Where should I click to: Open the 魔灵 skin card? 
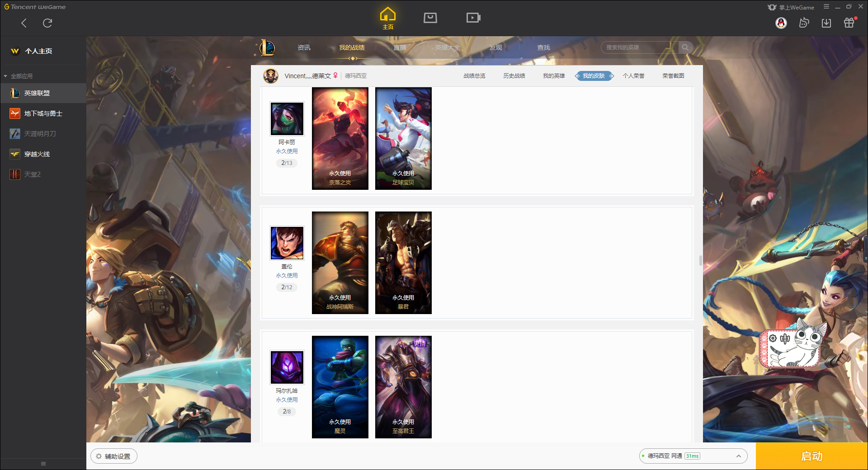340,387
